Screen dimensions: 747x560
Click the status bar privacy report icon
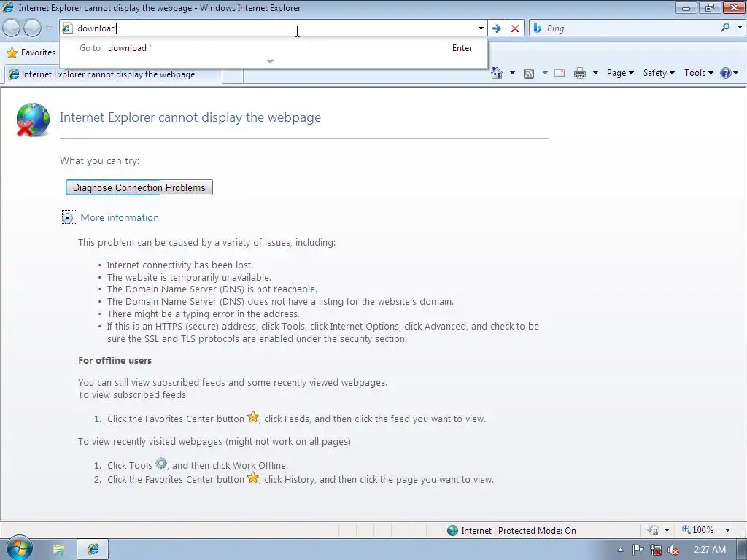[x=653, y=530]
